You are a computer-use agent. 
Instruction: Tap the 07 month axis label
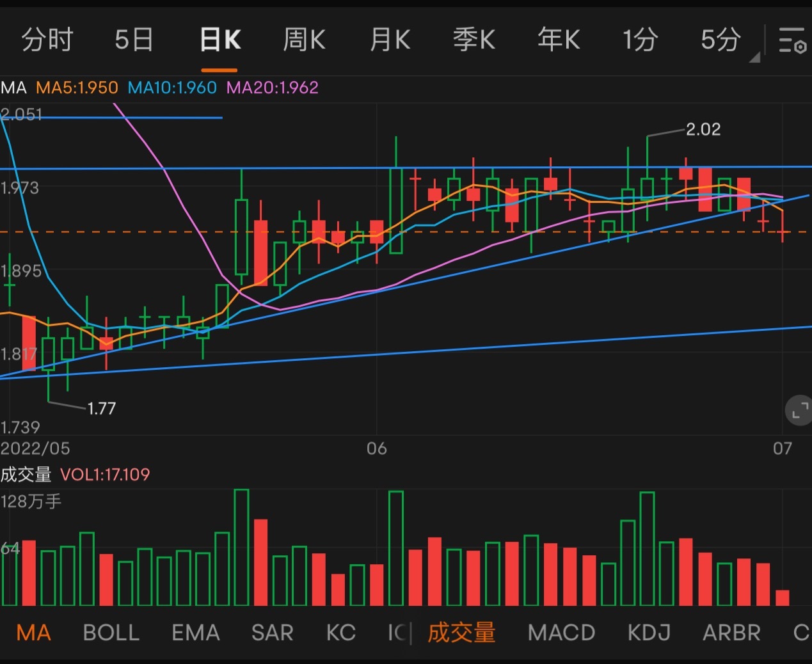pos(783,448)
